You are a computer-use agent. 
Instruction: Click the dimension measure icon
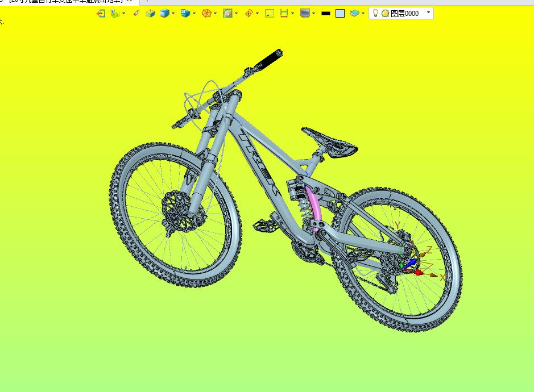tap(284, 13)
